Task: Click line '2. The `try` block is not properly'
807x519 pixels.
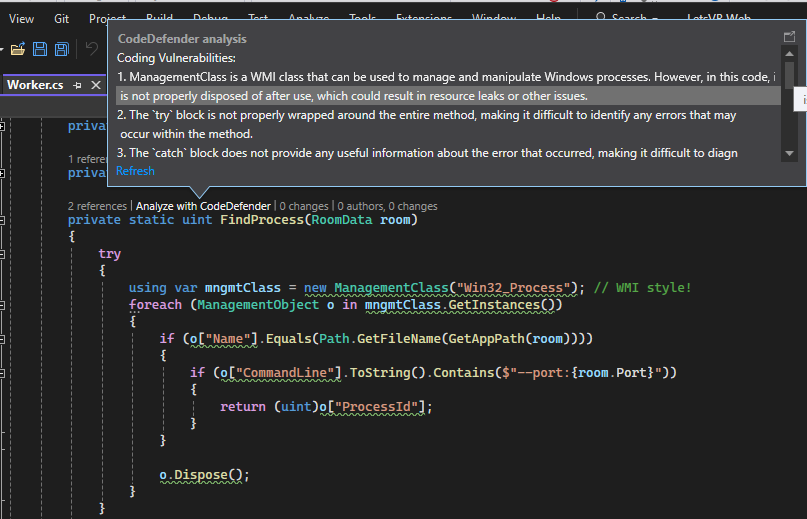Action: click(x=427, y=115)
